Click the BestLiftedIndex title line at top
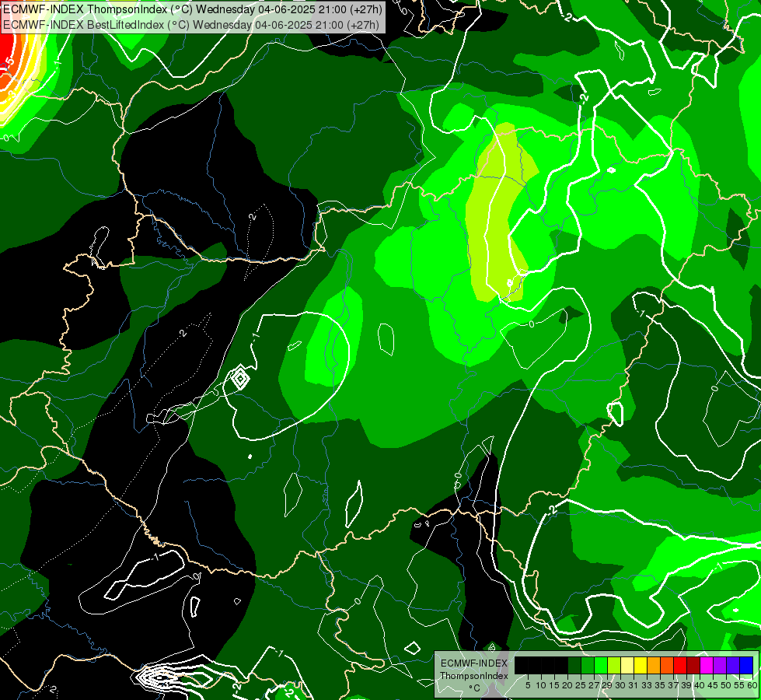This screenshot has width=761, height=700. pyautogui.click(x=190, y=24)
